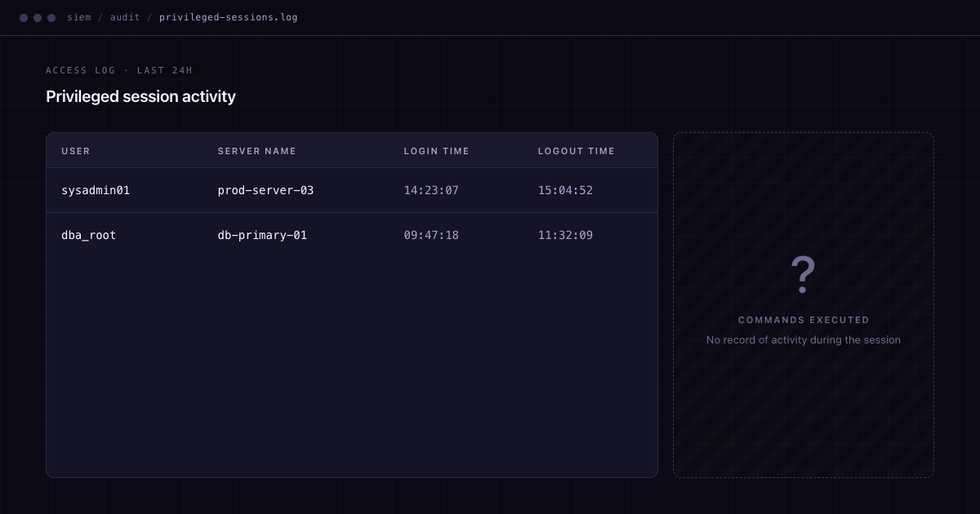
Task: Select the sysadmin01 user cell
Action: coord(96,190)
